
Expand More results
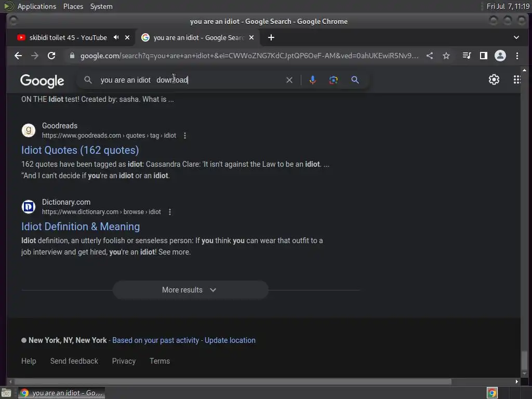190,290
